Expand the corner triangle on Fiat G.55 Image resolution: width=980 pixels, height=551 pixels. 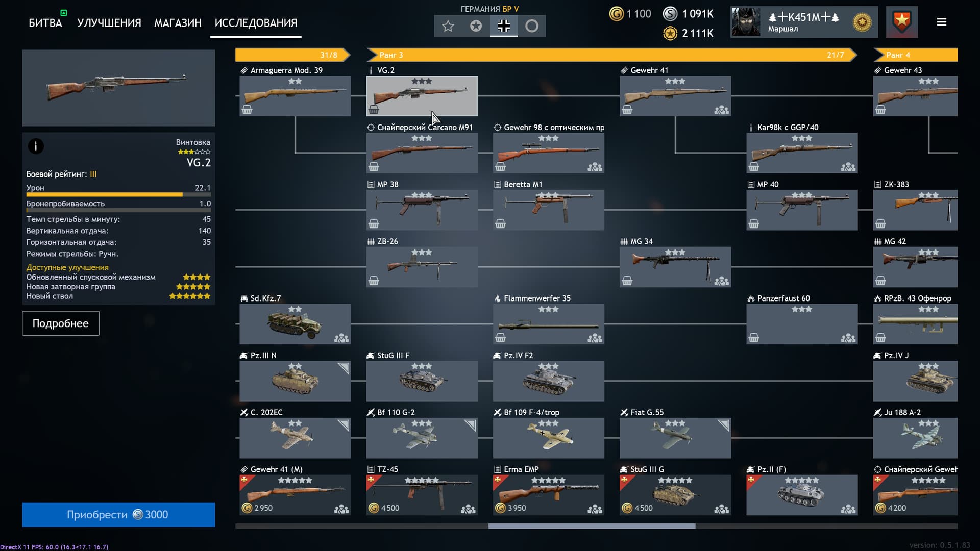pos(723,425)
